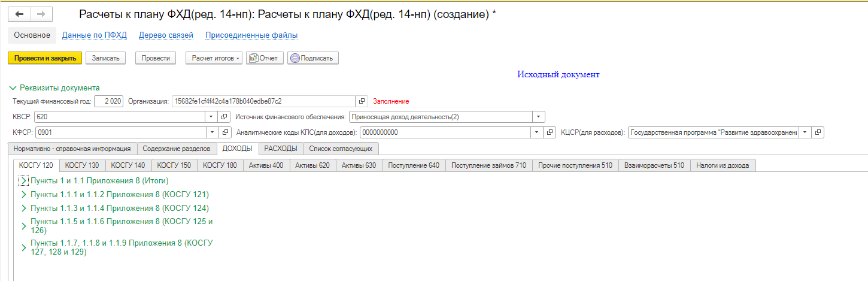The image size is (868, 281).
Task: Sign the document with Подписать button
Action: point(313,58)
